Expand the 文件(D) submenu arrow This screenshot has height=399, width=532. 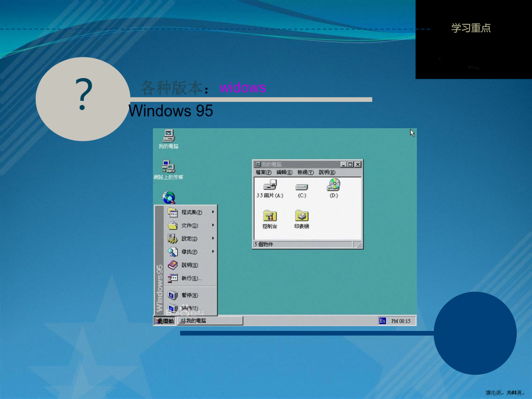tap(213, 225)
